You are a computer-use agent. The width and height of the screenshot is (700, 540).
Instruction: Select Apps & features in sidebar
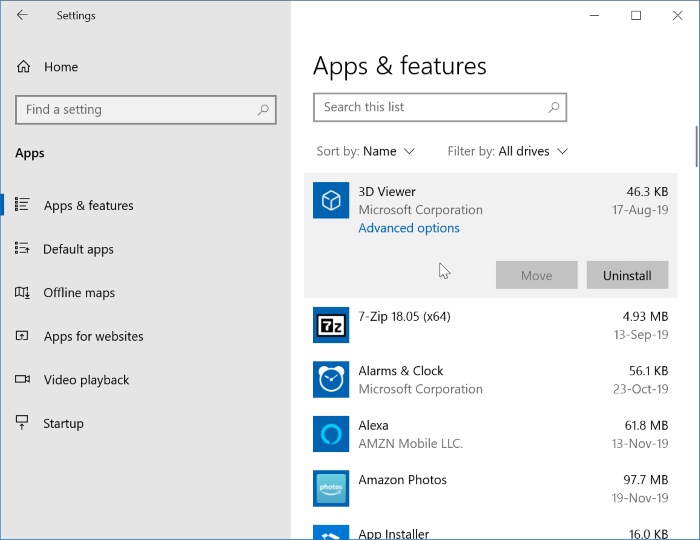pos(88,205)
